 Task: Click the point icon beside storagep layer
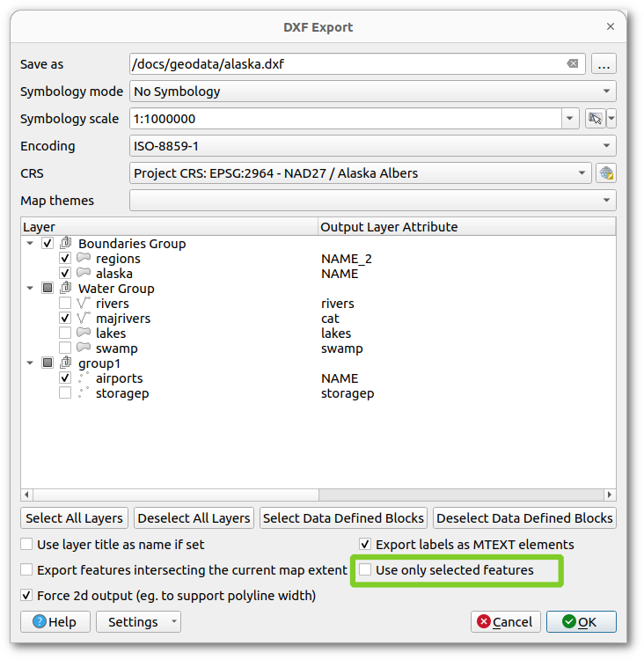click(x=84, y=393)
